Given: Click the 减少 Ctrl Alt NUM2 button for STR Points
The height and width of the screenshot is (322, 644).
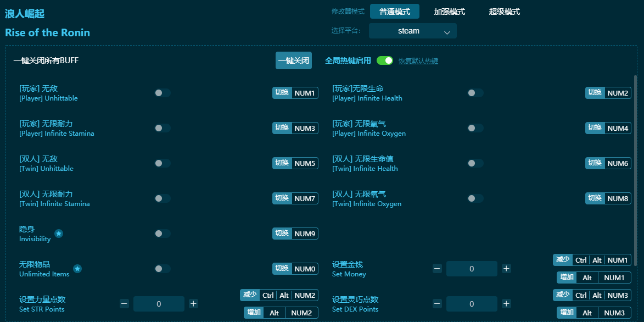Looking at the screenshot, I should click(280, 295).
